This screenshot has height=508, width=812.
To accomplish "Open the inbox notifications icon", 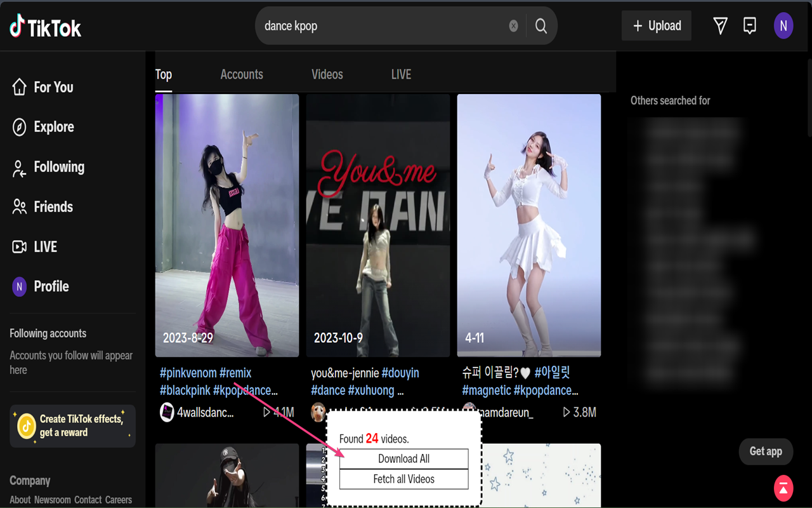I will 750,26.
